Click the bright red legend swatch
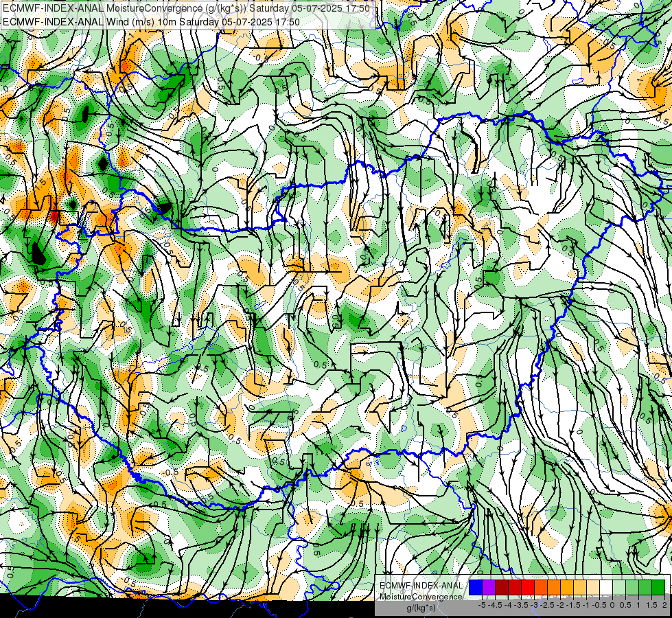 coord(528,588)
